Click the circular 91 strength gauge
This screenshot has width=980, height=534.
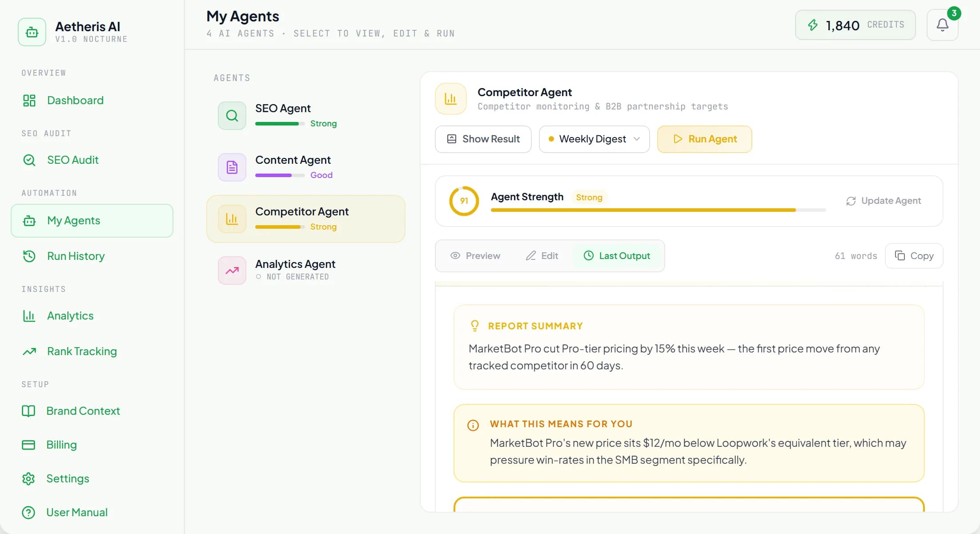464,201
